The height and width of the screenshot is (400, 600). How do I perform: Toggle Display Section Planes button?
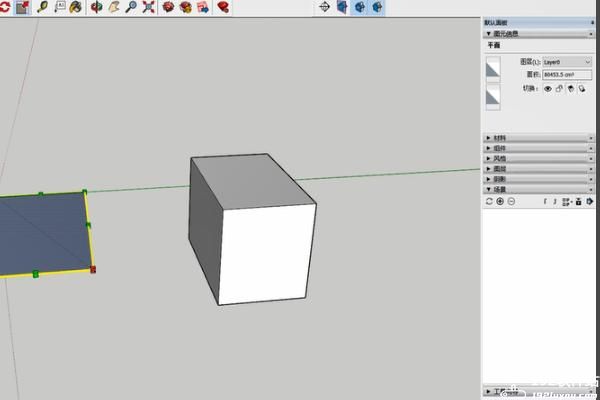(x=342, y=7)
